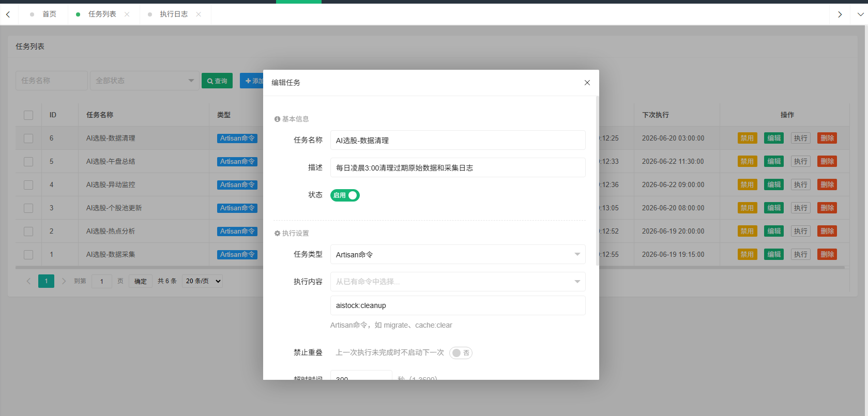The width and height of the screenshot is (868, 416).
Task: Check the row for AI选股-数据采集
Action: (28, 255)
